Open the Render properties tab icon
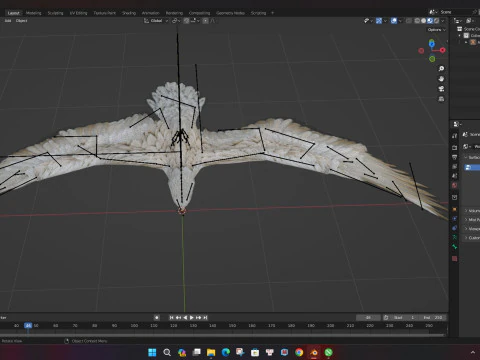The image size is (480, 360). [454, 147]
